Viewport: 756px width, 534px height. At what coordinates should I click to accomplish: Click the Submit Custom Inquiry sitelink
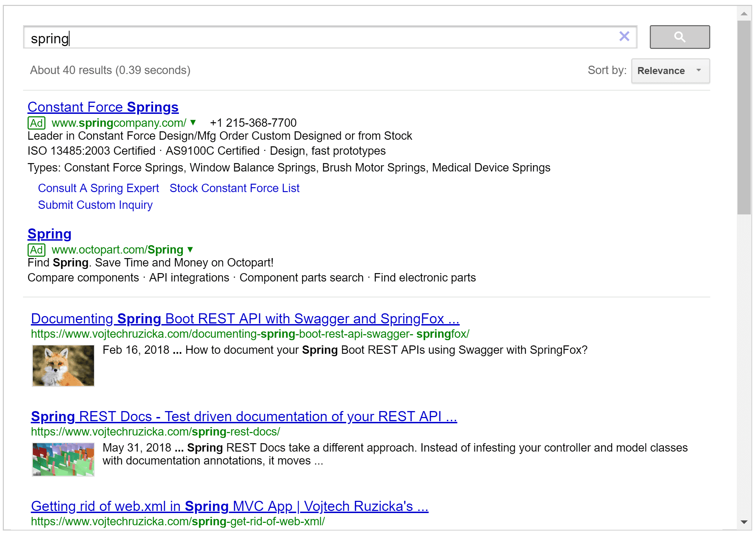[x=95, y=205]
